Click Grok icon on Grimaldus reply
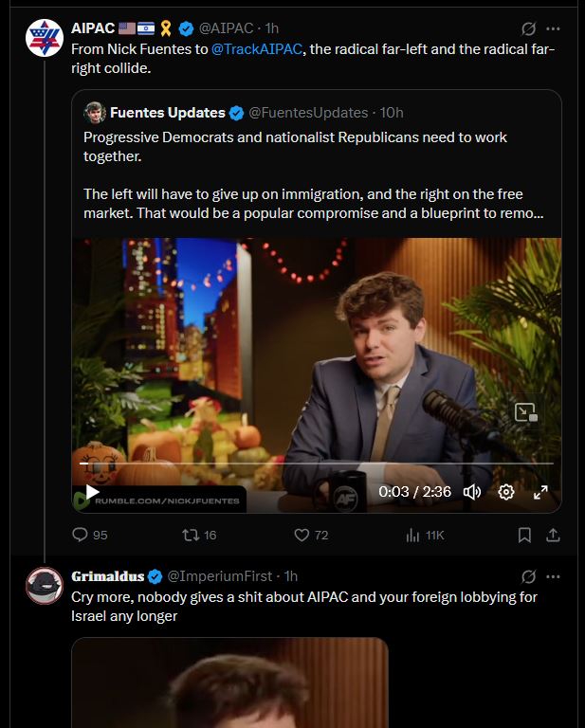This screenshot has height=728, width=585. (529, 576)
